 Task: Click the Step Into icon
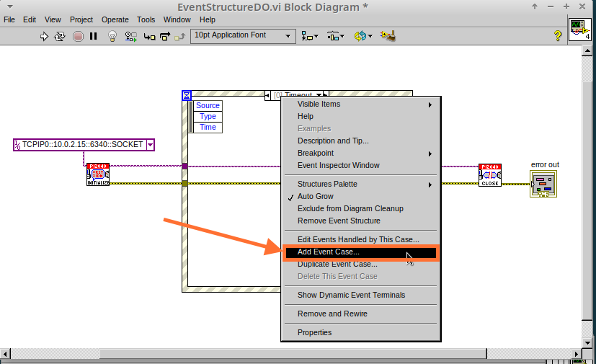[149, 37]
